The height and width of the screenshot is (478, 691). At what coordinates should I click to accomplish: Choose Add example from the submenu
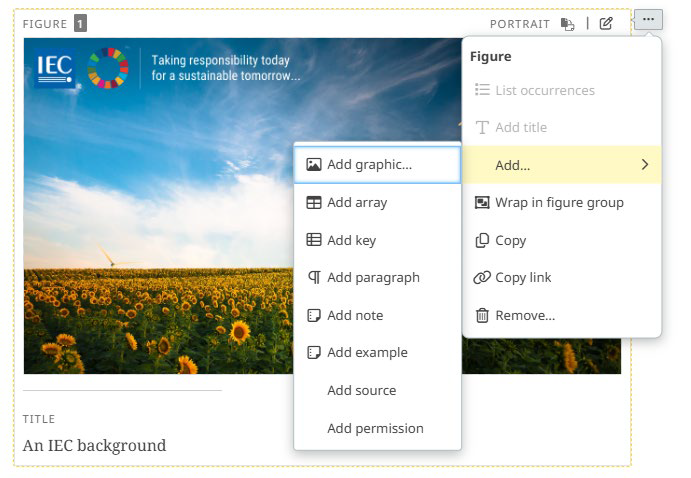pos(377,352)
